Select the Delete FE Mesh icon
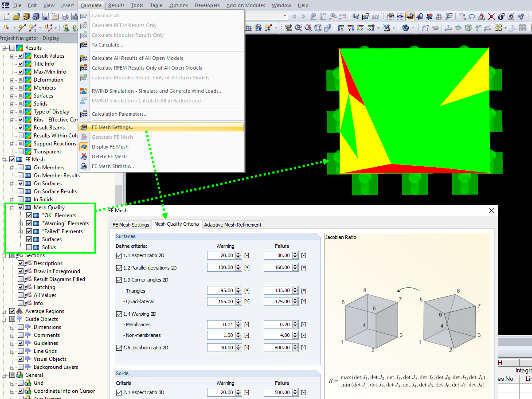The height and width of the screenshot is (399, 532). [84, 156]
